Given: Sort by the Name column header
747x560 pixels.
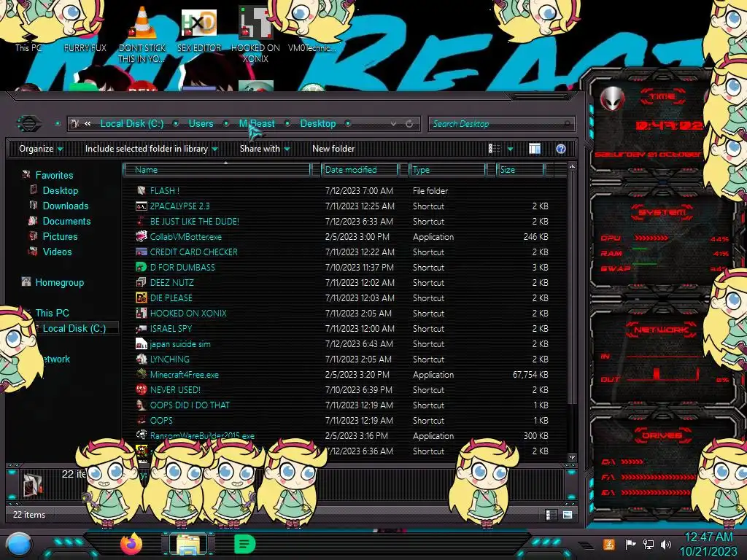Looking at the screenshot, I should (x=217, y=169).
